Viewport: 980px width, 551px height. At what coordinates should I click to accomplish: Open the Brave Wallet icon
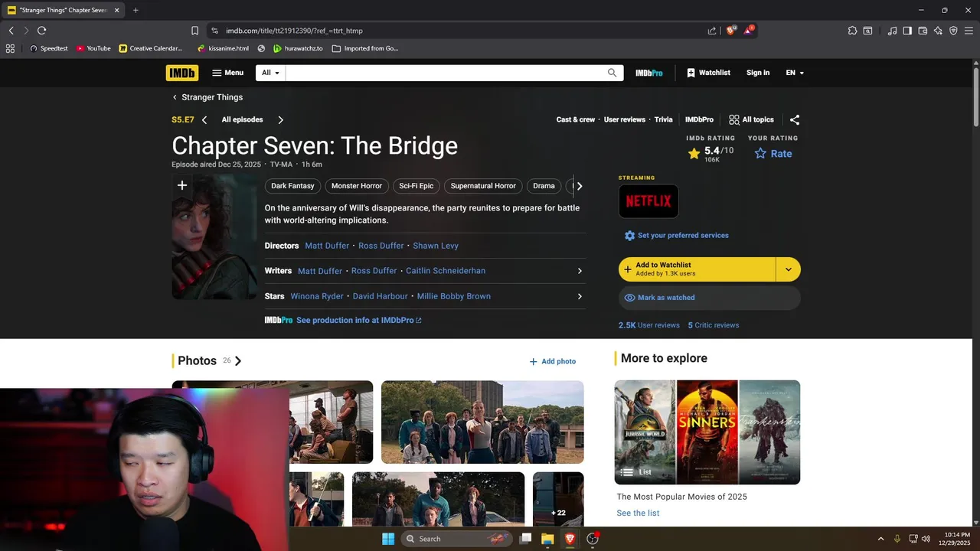point(923,31)
